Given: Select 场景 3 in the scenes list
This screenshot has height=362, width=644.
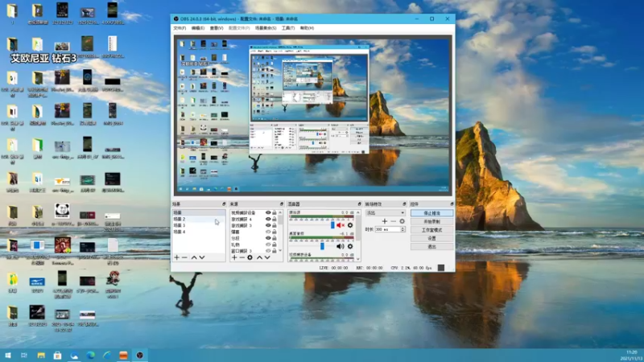Looking at the screenshot, I should click(199, 225).
